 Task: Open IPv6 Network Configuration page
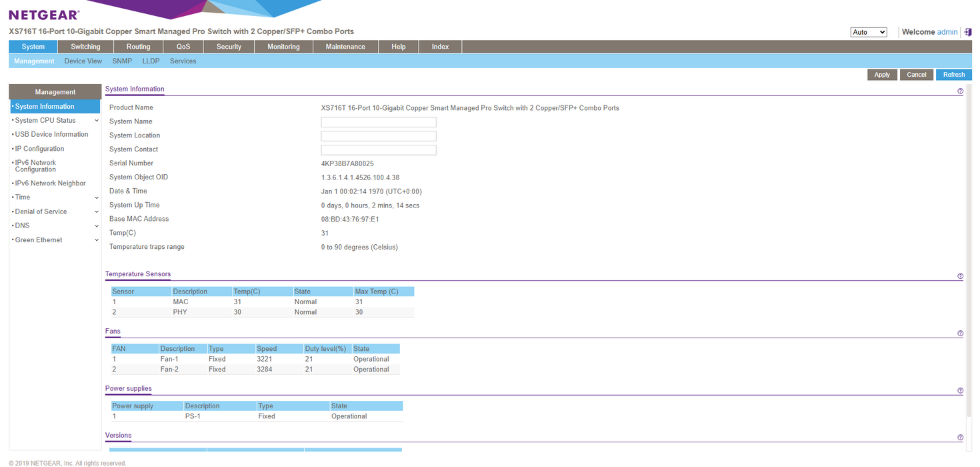(36, 166)
